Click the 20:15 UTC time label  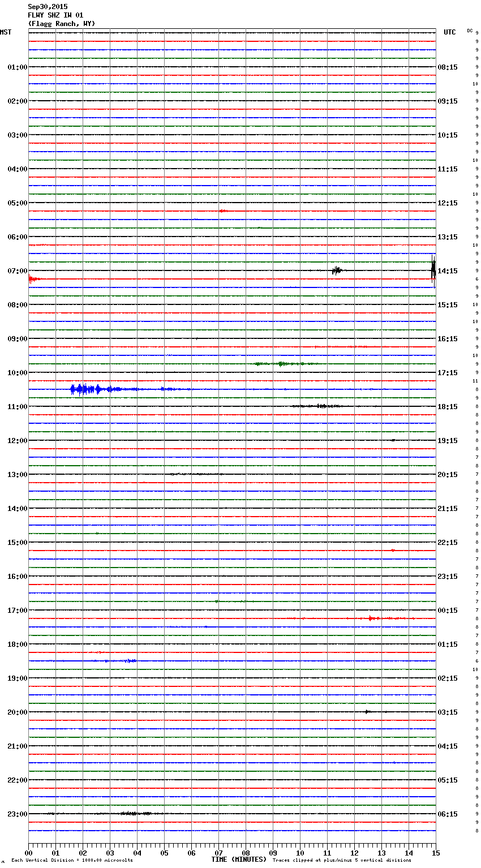coord(448,475)
